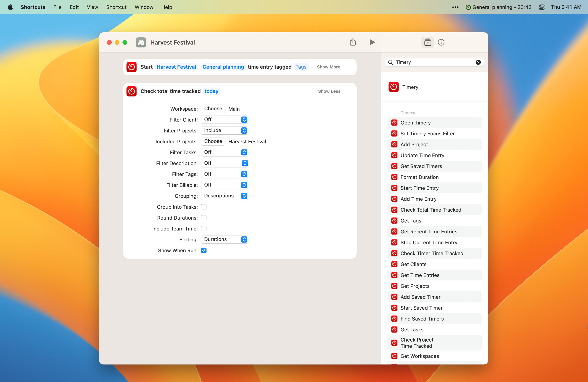Image resolution: width=588 pixels, height=382 pixels.
Task: Add Check Project Time Tracked action
Action: point(434,343)
